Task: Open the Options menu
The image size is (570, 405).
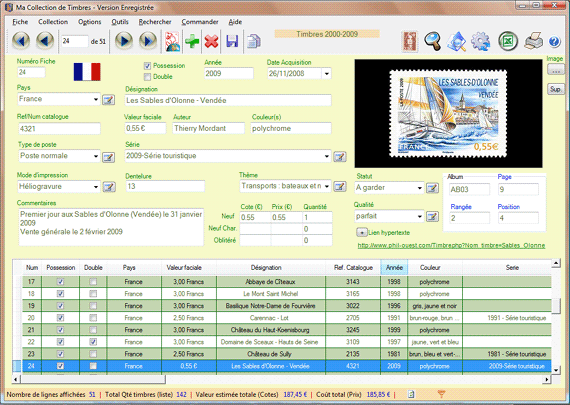Action: pos(89,22)
